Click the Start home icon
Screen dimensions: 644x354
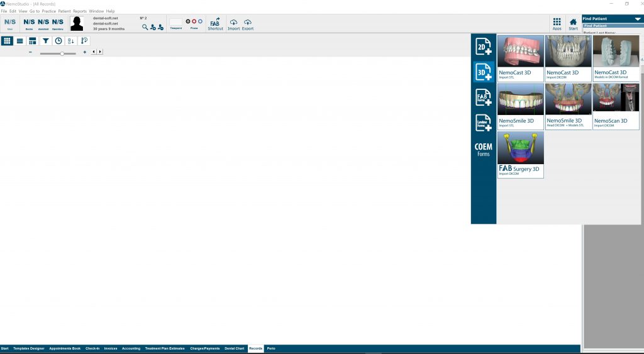573,23
